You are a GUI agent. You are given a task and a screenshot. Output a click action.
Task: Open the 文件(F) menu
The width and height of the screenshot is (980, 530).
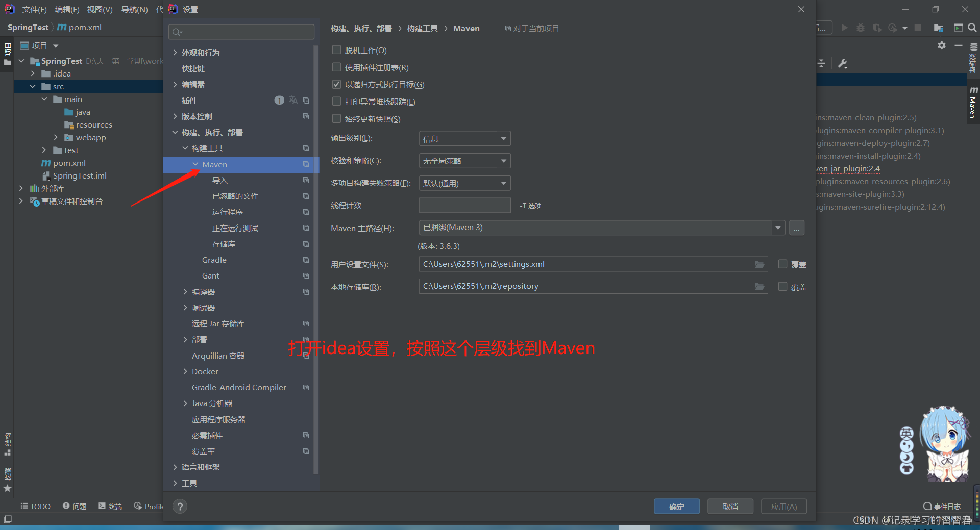pyautogui.click(x=34, y=9)
